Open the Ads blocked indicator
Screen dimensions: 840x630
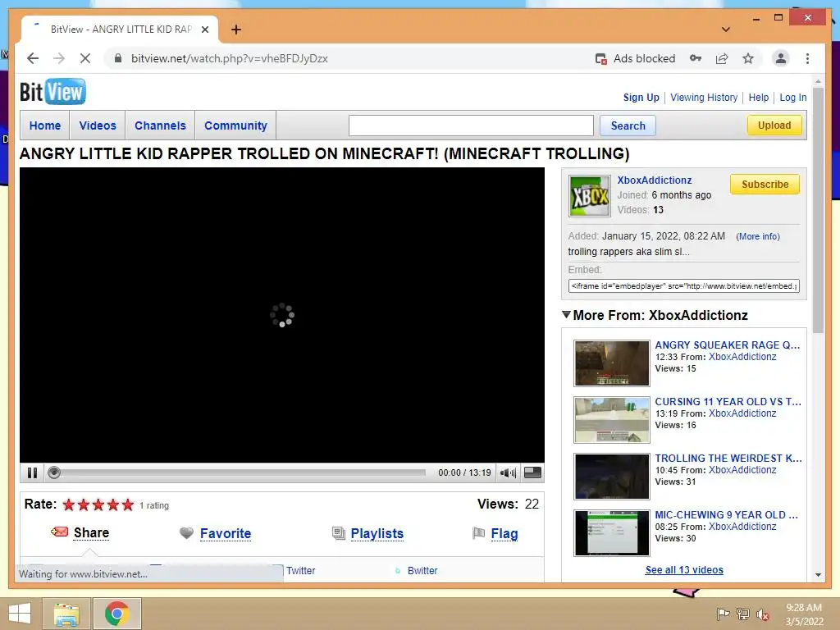tap(636, 58)
